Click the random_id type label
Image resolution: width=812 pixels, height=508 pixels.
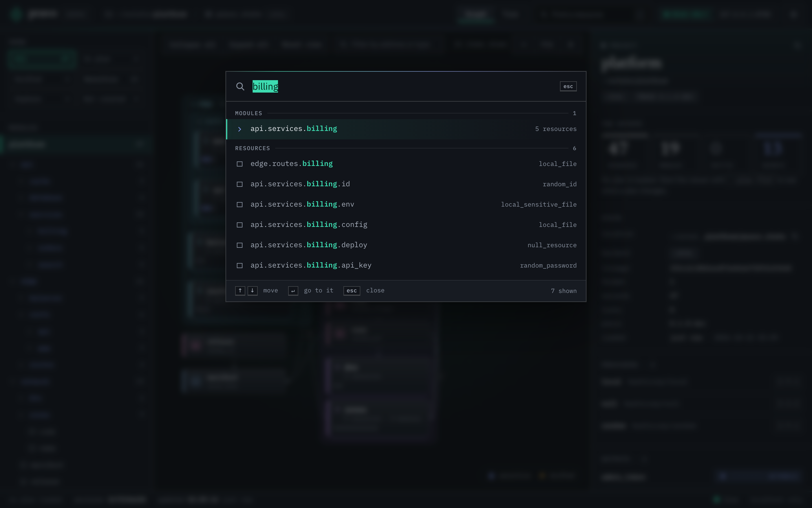coord(560,184)
